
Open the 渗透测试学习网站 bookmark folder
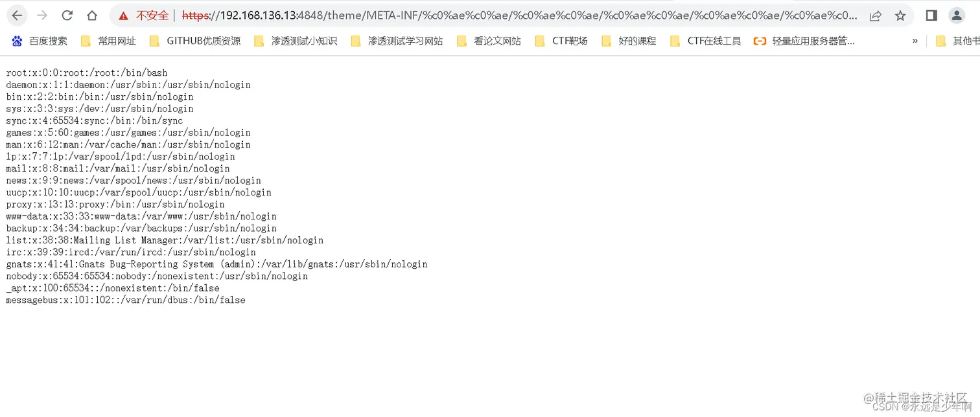click(397, 41)
